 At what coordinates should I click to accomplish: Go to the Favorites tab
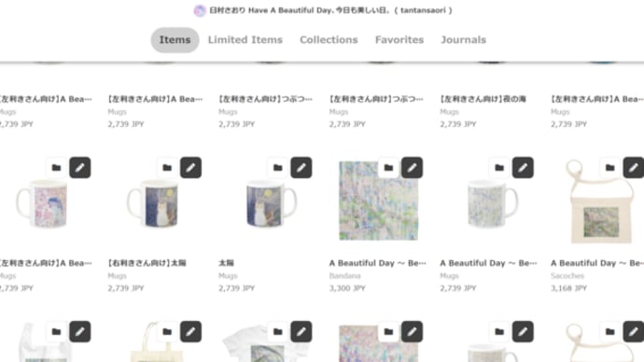tap(399, 40)
